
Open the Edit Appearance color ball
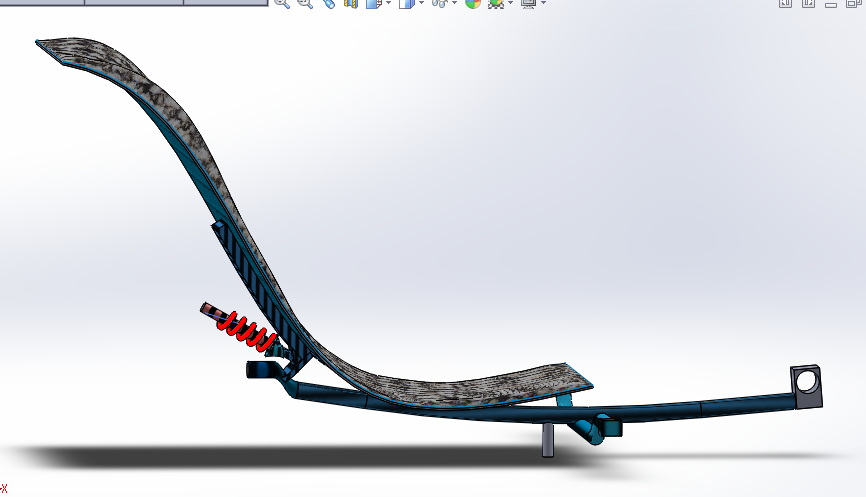tap(473, 3)
